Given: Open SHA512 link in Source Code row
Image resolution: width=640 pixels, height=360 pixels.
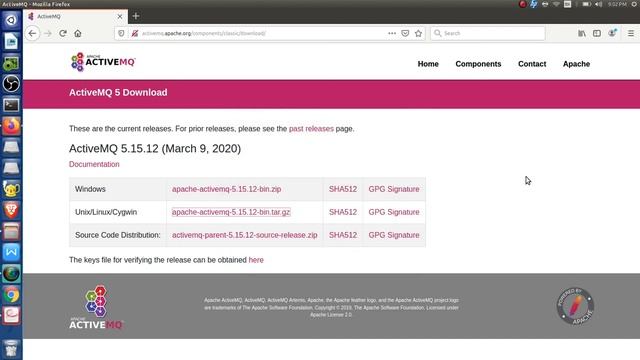Looking at the screenshot, I should (343, 235).
